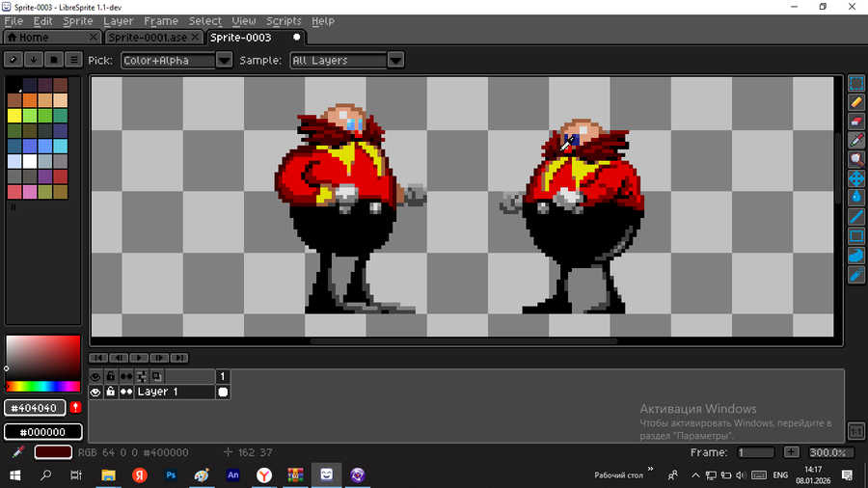
Task: Select the Contour blob tool
Action: click(856, 255)
